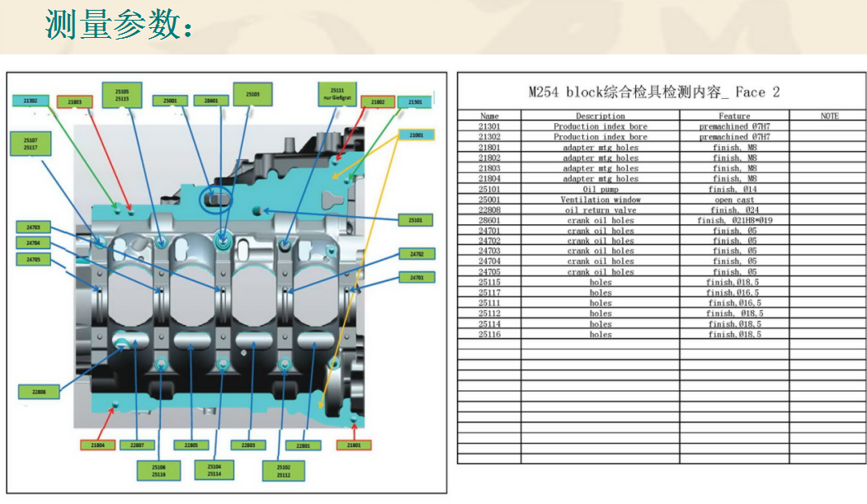Click the 22808 callout label in the diagram
Screen dimensions: 867x504
(39, 392)
